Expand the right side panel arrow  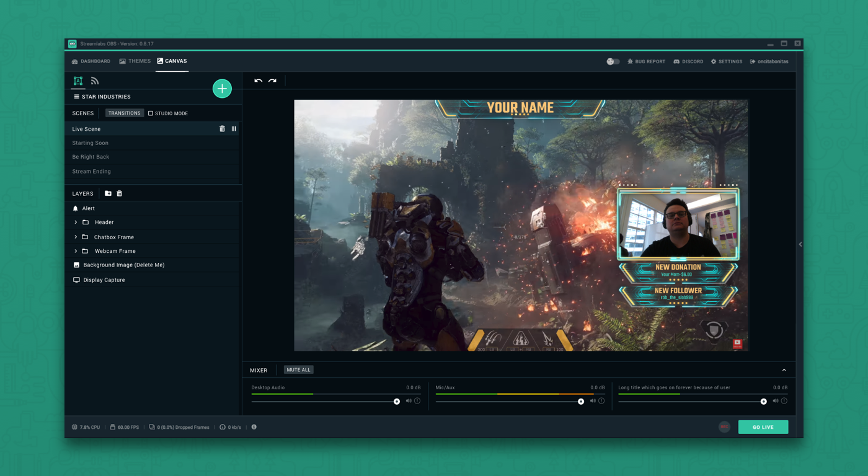click(800, 244)
